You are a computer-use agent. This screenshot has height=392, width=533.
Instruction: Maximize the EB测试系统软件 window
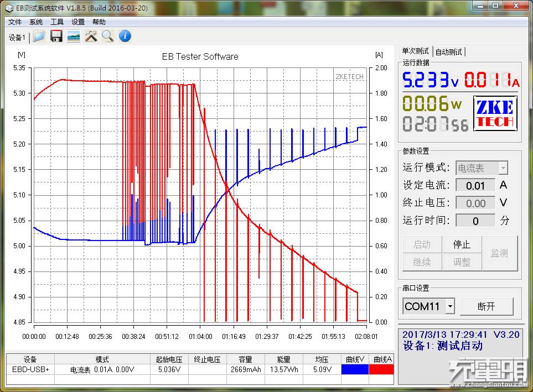(x=495, y=6)
